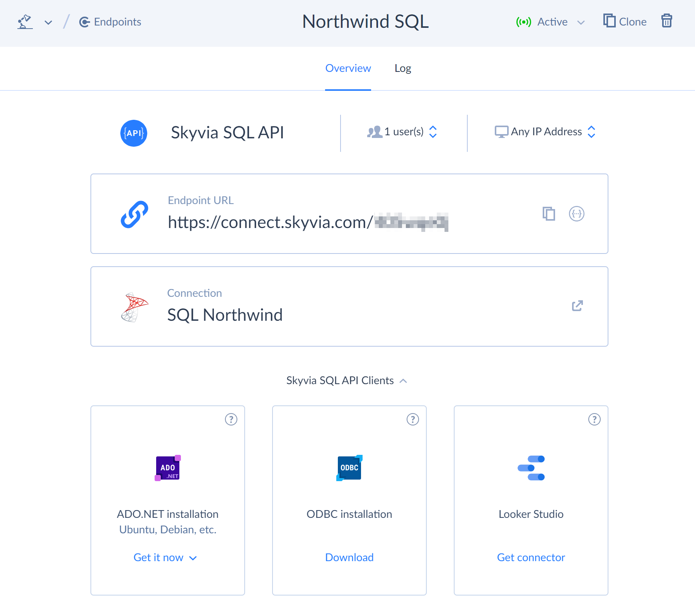
Task: Switch to the Overview tab
Action: (x=348, y=68)
